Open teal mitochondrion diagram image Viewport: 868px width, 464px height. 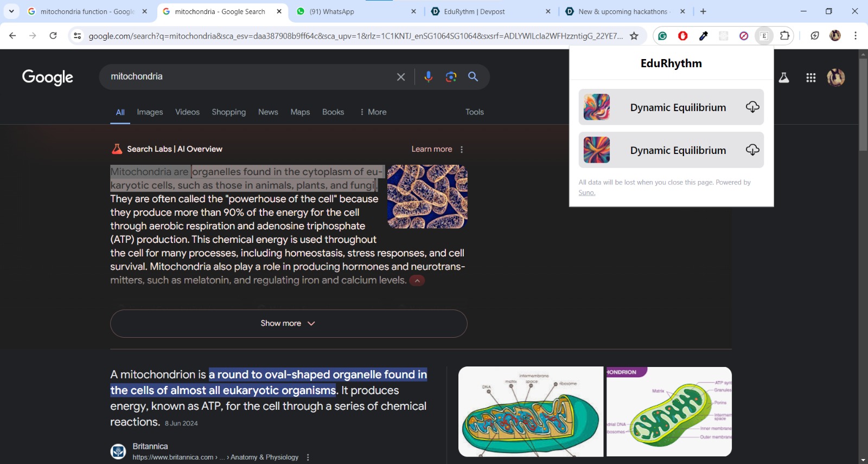[x=531, y=412]
